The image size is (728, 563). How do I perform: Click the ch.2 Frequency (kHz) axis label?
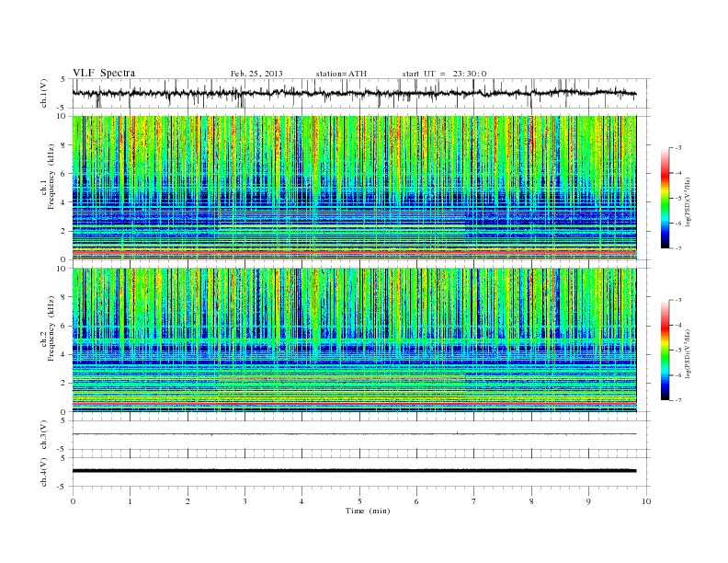point(47,328)
